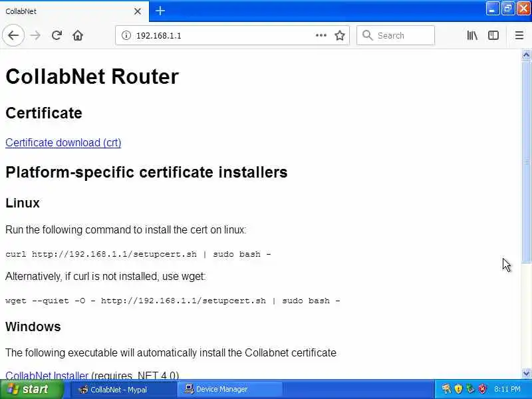Click the Linux section heading
532x399 pixels.
click(23, 203)
